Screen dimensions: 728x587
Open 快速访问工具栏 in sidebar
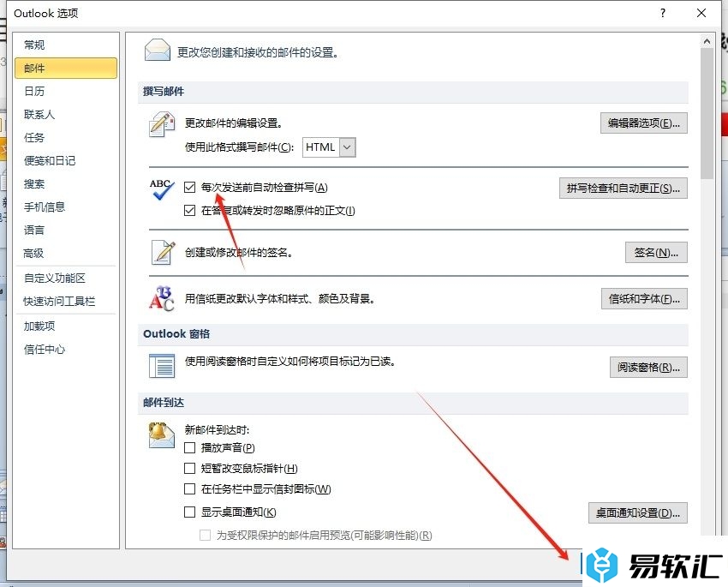pos(65,302)
